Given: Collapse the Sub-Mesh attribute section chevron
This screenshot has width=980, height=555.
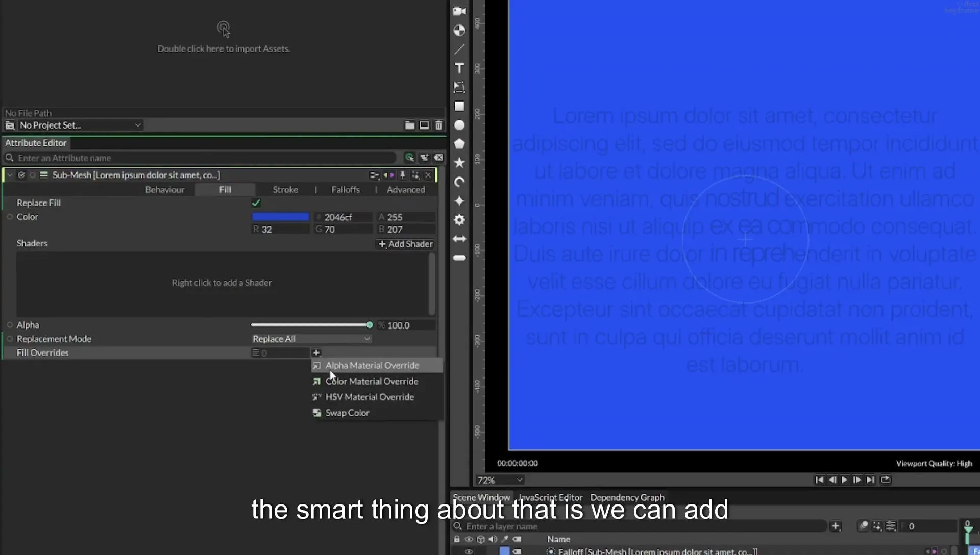Looking at the screenshot, I should pos(10,175).
